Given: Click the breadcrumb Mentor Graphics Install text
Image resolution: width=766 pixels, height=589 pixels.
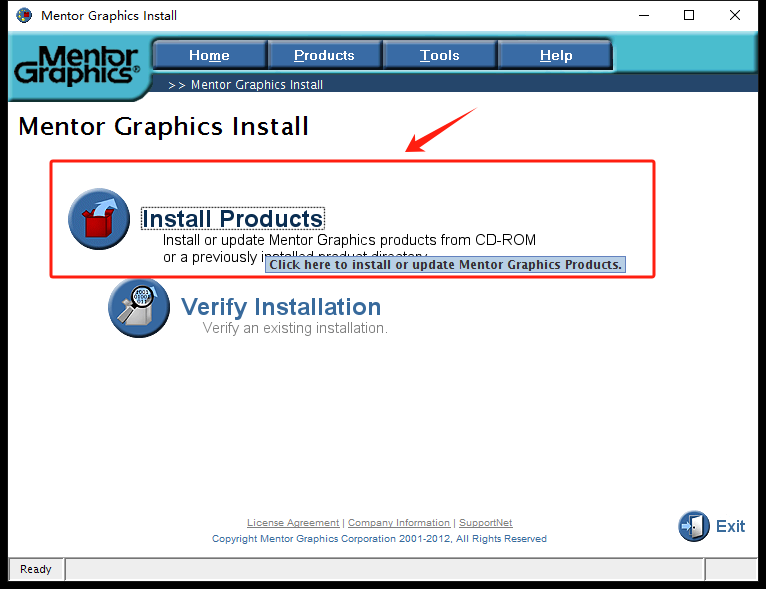Looking at the screenshot, I should click(257, 84).
